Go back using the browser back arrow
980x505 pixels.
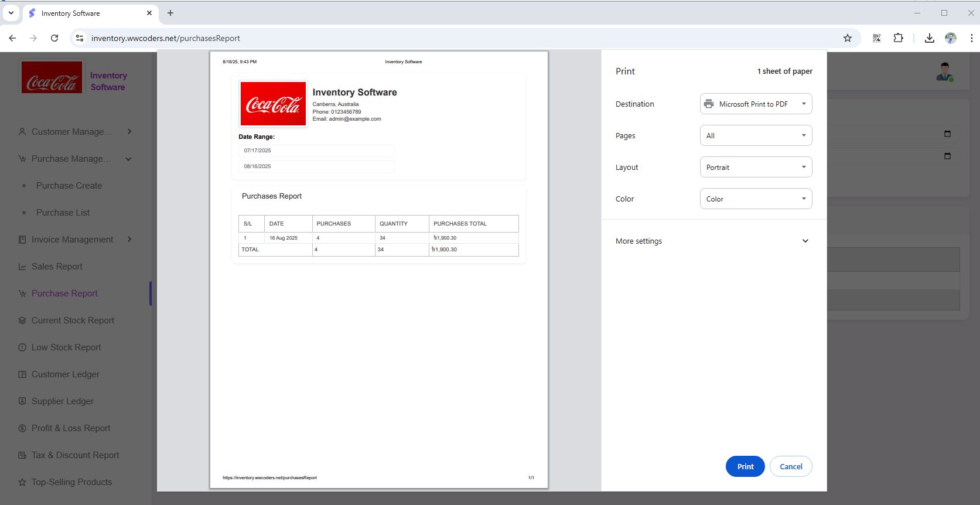pos(12,38)
